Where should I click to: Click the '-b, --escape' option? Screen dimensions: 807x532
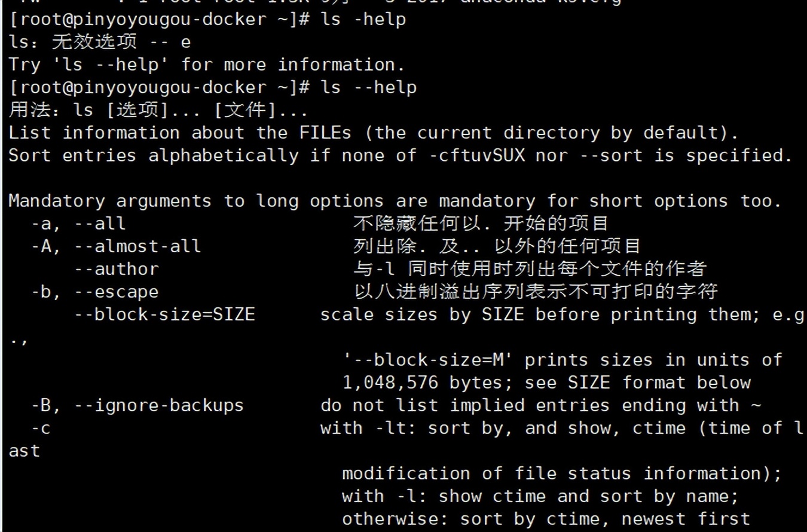pos(95,292)
